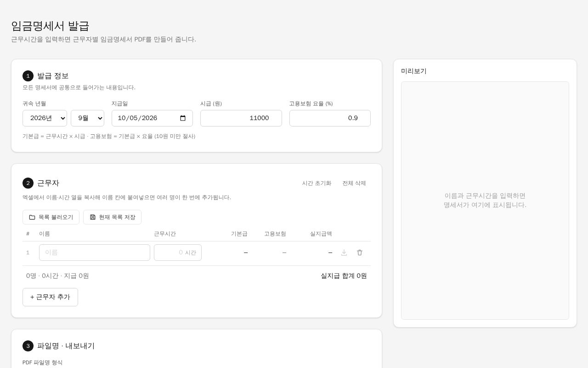Click the 고용보험 요율 field showing 0.9
The width and height of the screenshot is (588, 368).
tap(330, 118)
